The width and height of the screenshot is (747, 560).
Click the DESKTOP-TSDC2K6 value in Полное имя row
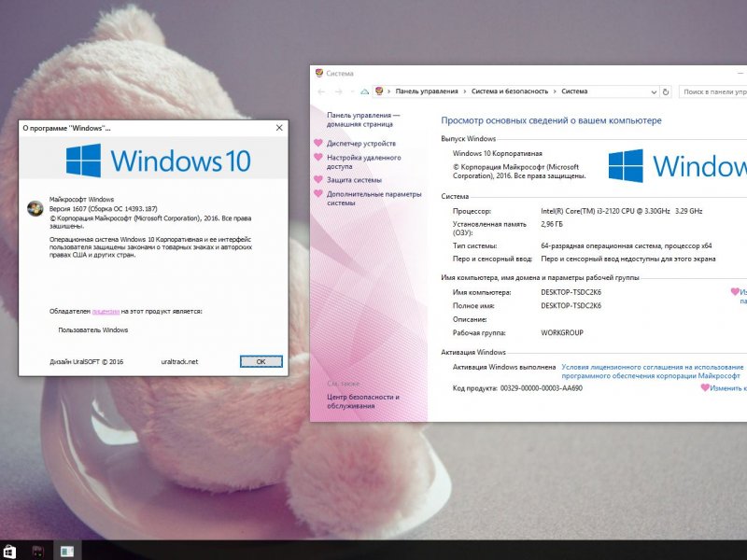coord(571,306)
